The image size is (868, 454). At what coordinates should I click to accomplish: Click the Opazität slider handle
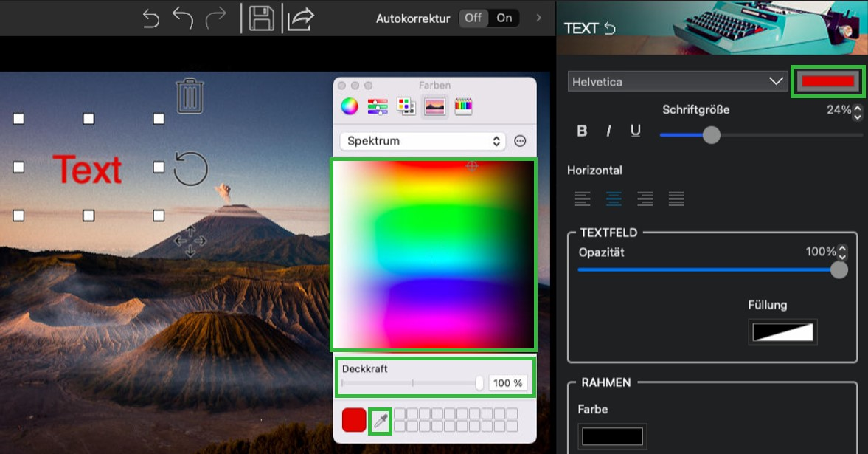coord(839,270)
